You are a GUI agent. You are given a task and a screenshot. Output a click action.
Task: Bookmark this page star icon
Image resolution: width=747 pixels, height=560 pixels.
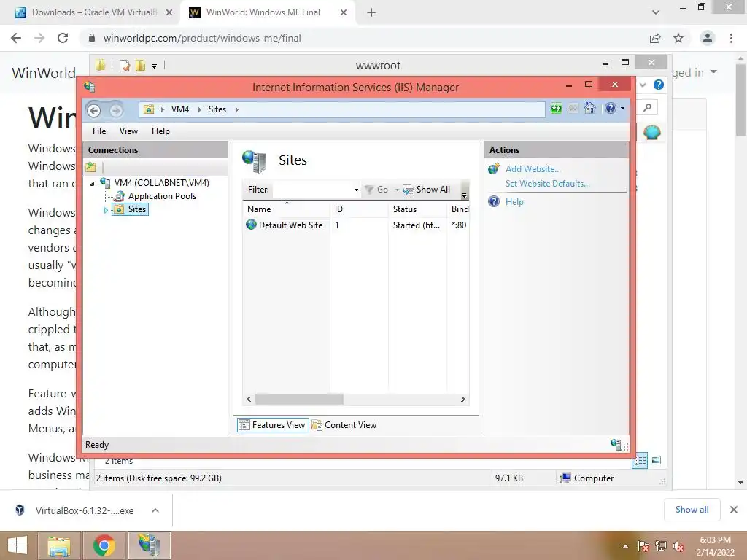point(678,38)
